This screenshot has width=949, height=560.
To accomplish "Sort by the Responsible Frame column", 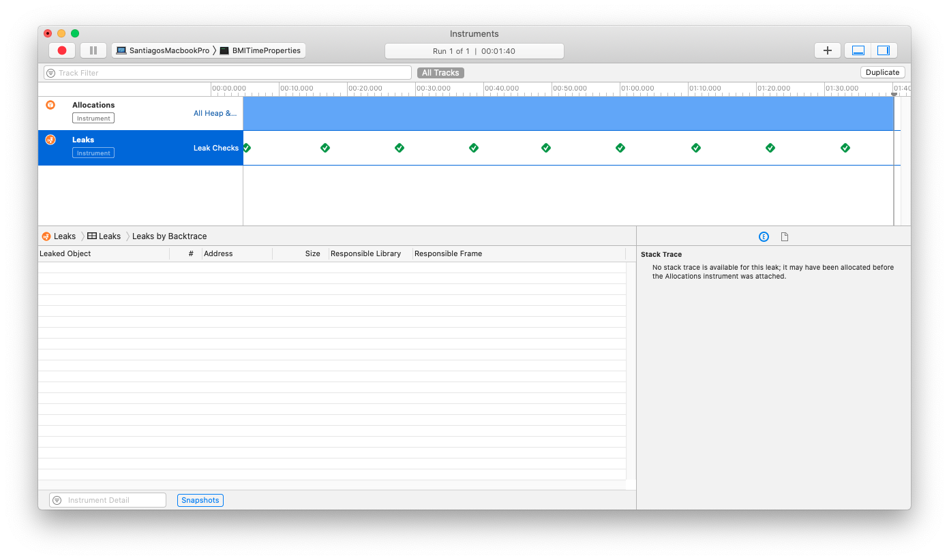I will (519, 253).
